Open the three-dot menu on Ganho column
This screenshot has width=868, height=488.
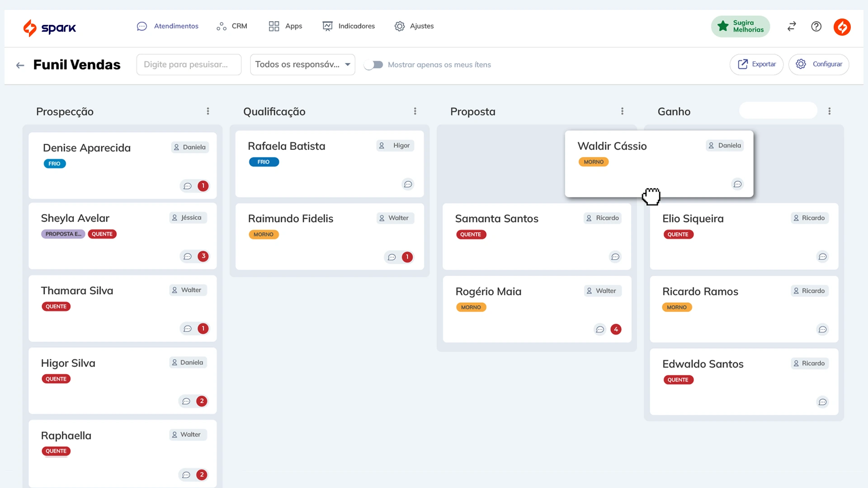[830, 110]
